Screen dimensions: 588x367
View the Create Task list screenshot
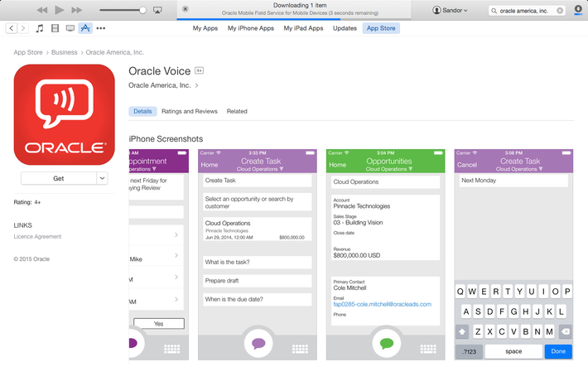(258, 254)
